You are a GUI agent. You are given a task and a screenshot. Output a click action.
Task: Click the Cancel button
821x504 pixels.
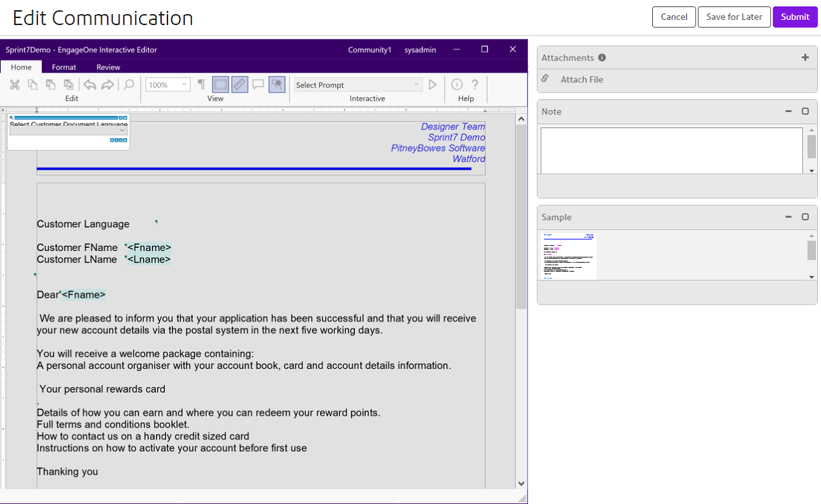click(x=674, y=17)
